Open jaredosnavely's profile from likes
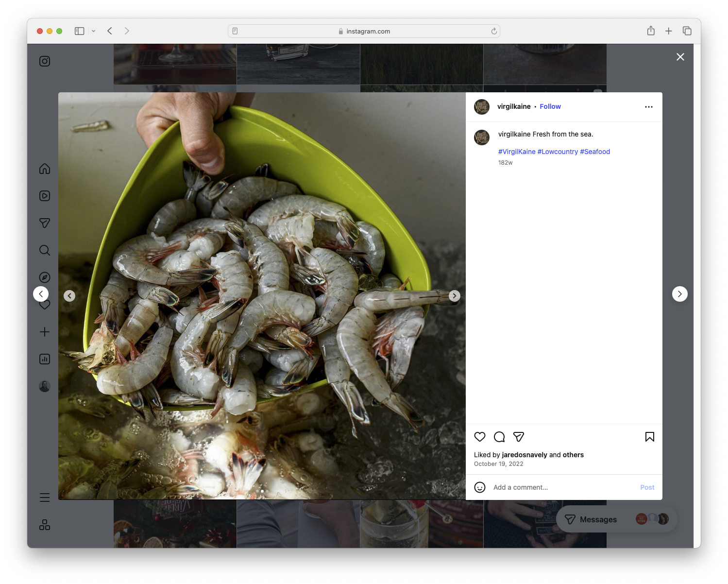Image resolution: width=728 pixels, height=584 pixels. click(x=525, y=455)
